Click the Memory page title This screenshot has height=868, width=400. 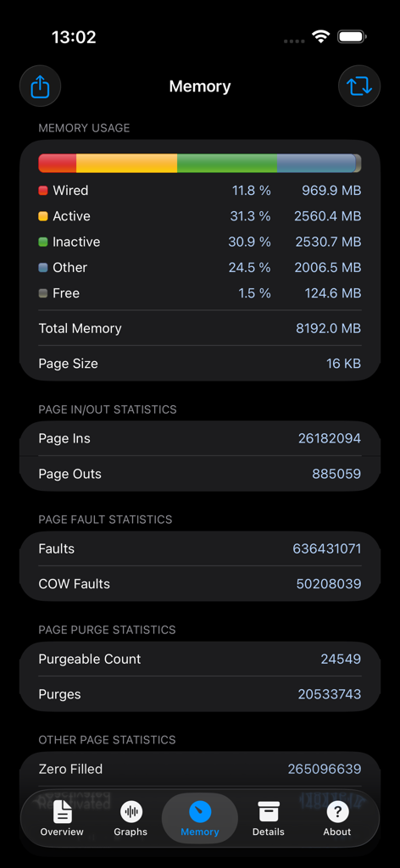[x=200, y=86]
